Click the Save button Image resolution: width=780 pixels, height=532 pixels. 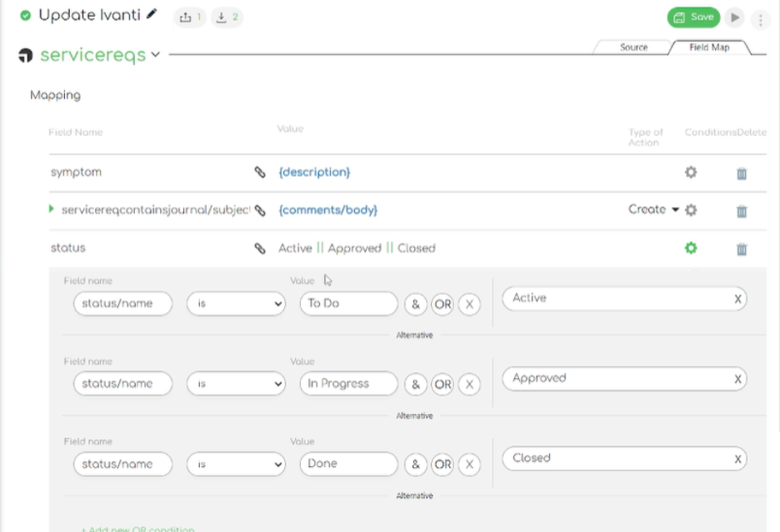[692, 17]
